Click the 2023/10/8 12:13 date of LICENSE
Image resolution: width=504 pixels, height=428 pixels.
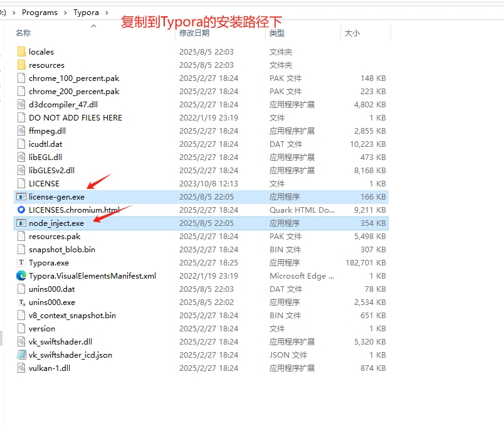(x=209, y=184)
